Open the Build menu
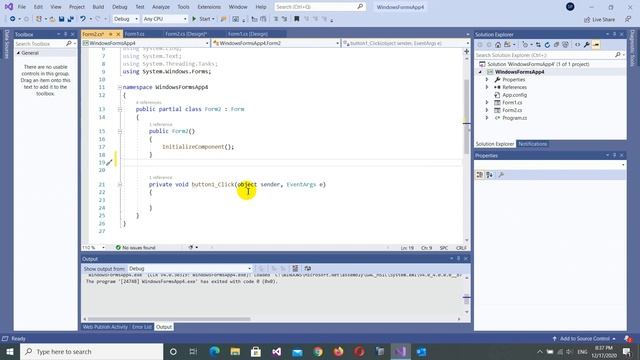The width and height of the screenshot is (640, 360). pyautogui.click(x=98, y=7)
